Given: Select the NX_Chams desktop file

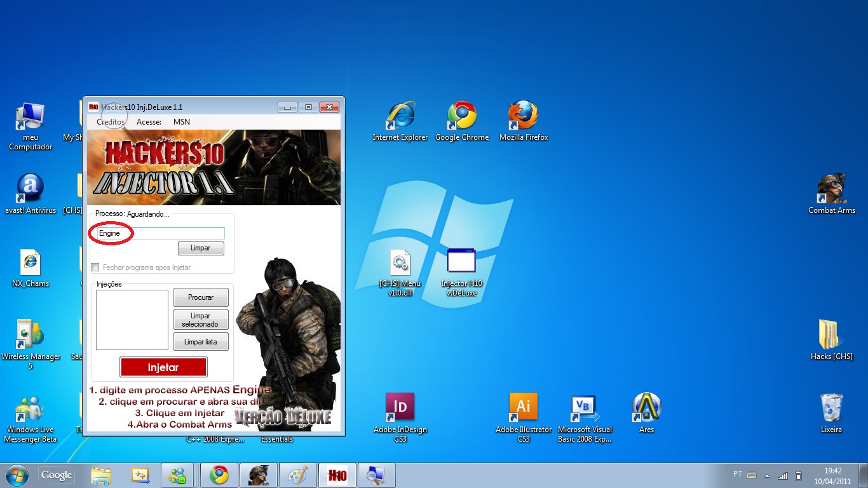Looking at the screenshot, I should pos(30,268).
